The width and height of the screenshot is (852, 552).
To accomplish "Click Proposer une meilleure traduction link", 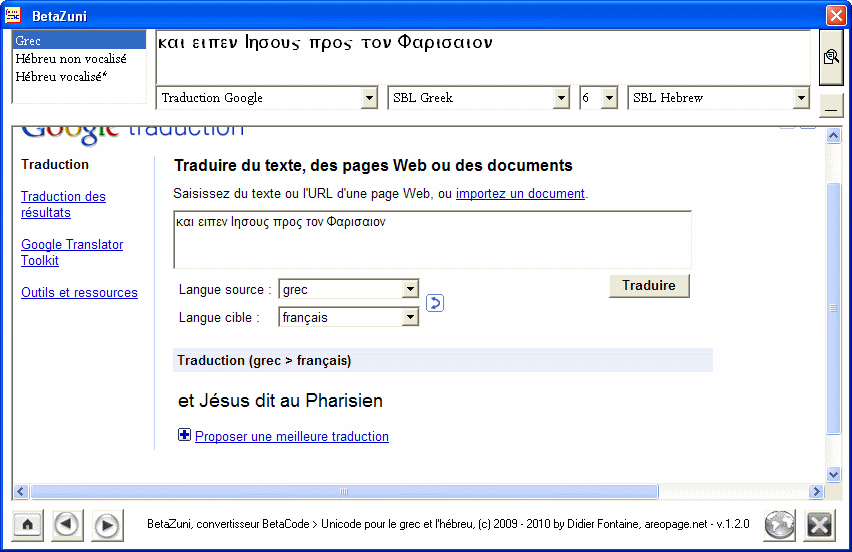I will point(292,436).
